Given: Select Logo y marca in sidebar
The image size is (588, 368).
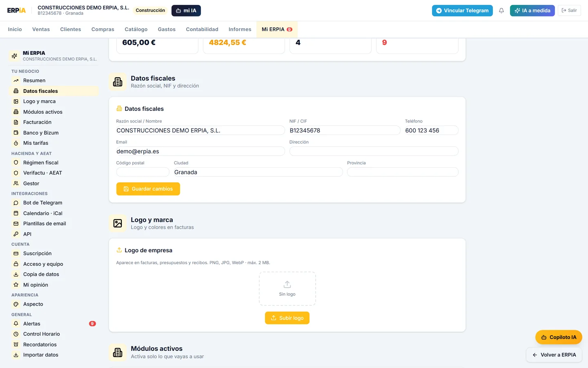Looking at the screenshot, I should coord(53,101).
